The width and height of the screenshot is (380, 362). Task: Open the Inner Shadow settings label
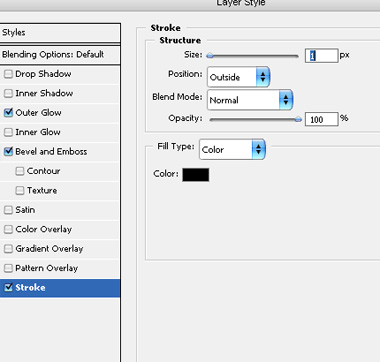click(x=44, y=93)
